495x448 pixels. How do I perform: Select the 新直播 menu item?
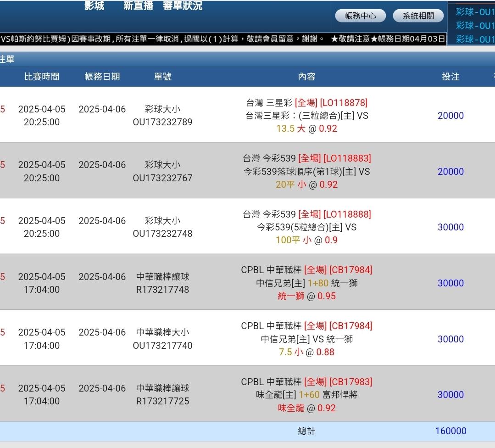[138, 6]
